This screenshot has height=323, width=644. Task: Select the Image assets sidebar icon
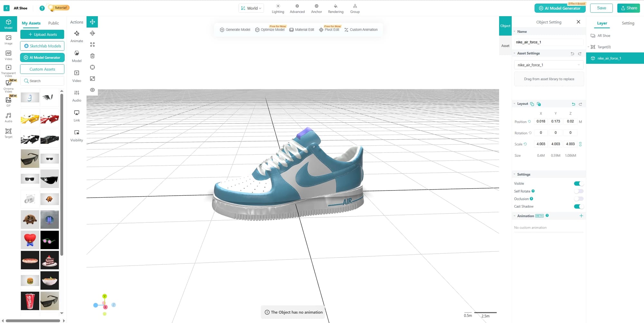click(x=8, y=40)
